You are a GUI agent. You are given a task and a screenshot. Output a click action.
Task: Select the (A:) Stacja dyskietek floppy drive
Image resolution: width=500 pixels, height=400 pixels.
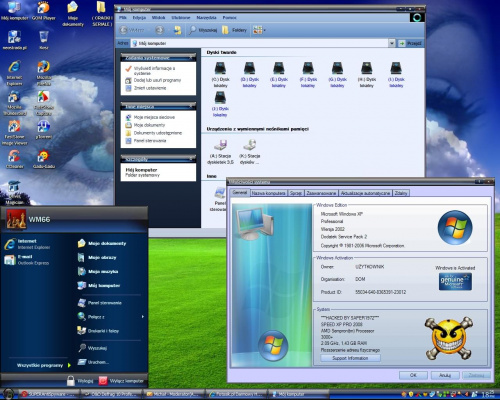(220, 152)
